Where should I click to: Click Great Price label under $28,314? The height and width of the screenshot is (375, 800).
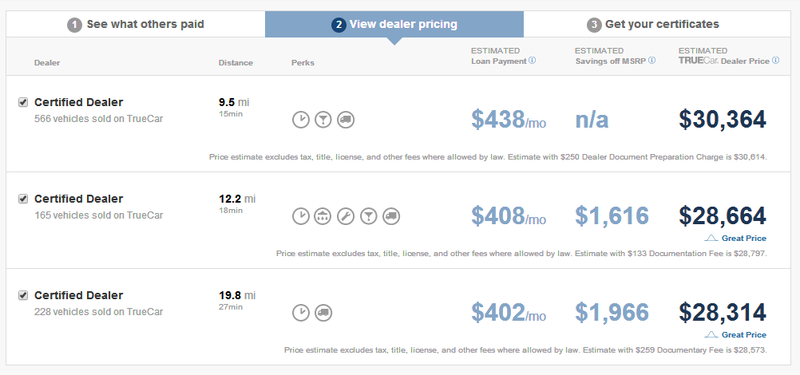pos(736,335)
